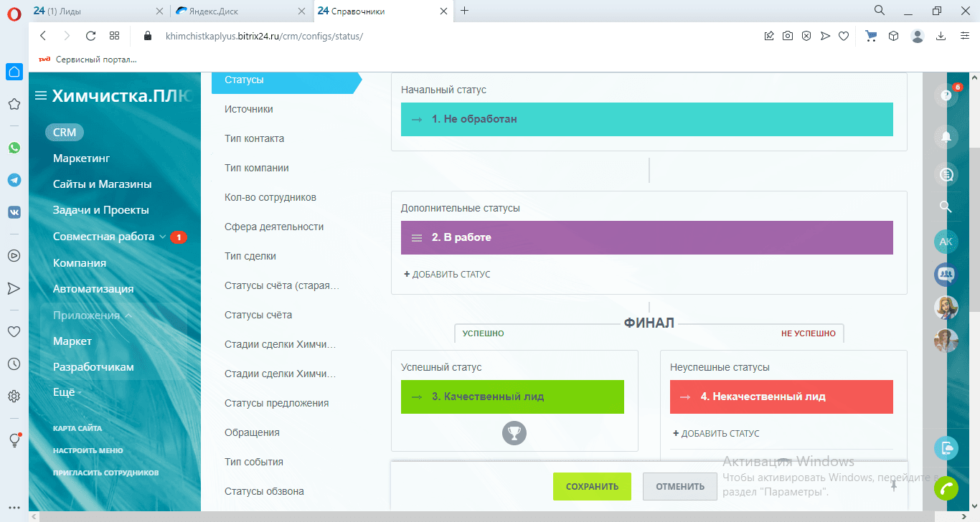Click the browser address bar URL
The image size is (980, 522).
tap(264, 36)
